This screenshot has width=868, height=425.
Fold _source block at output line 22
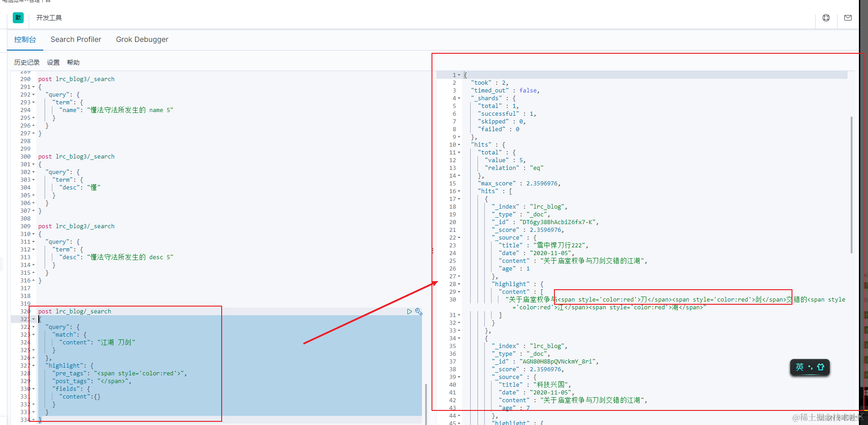(x=459, y=238)
